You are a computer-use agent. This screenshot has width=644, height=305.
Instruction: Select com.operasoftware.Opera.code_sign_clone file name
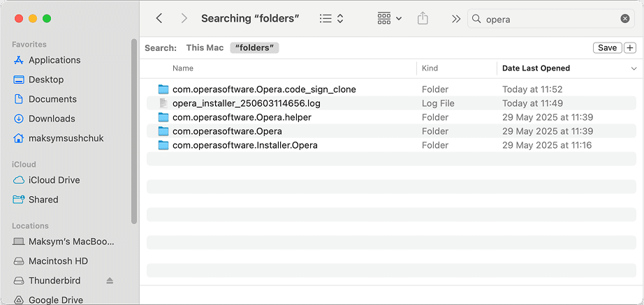coord(264,89)
